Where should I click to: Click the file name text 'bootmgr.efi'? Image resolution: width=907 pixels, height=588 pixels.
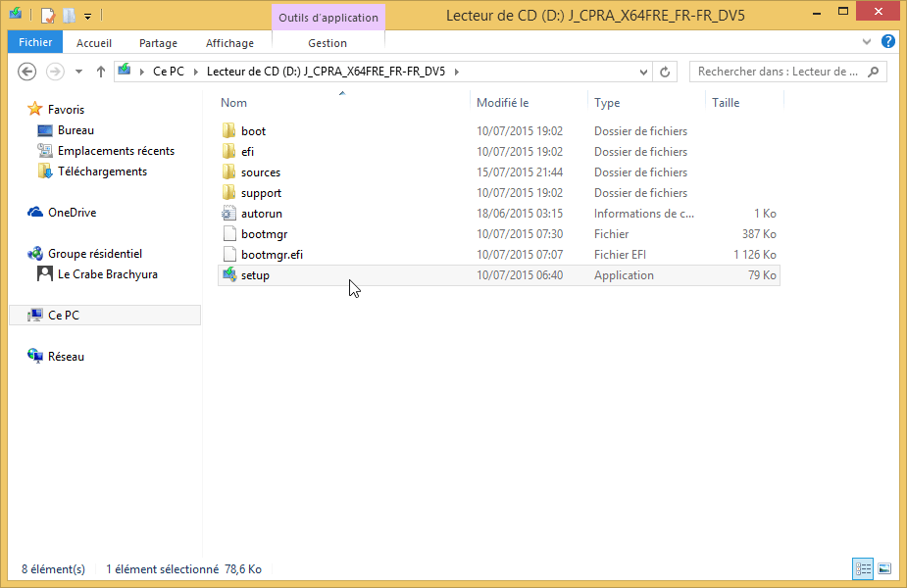(x=272, y=255)
